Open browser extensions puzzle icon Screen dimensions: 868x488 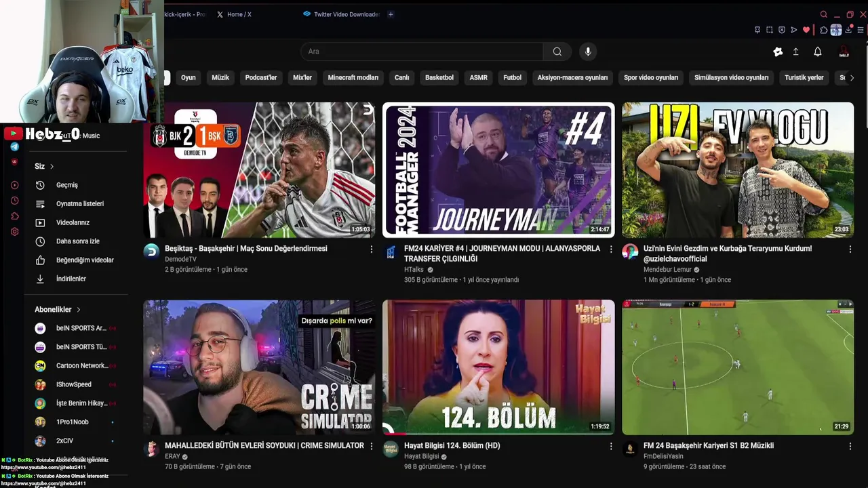(x=824, y=30)
